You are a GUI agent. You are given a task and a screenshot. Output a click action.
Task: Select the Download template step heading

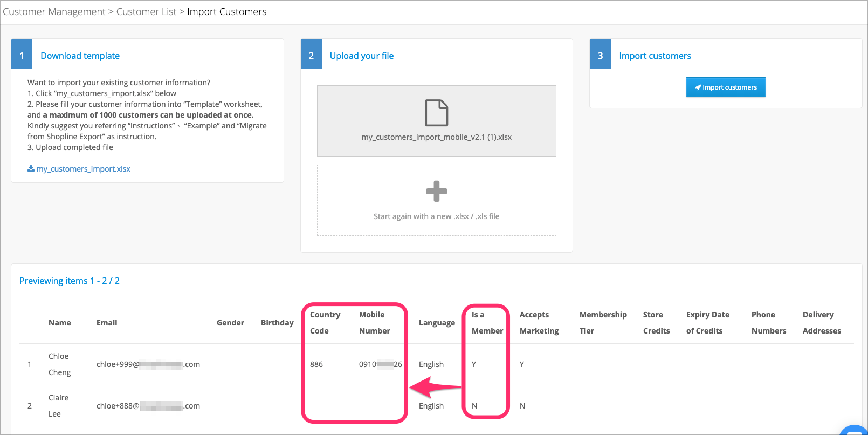(x=80, y=56)
